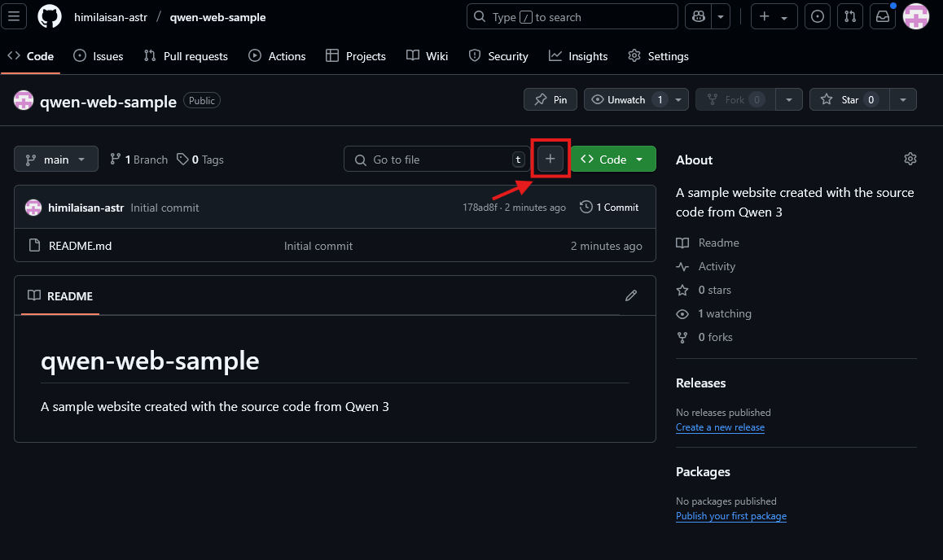Image resolution: width=943 pixels, height=560 pixels.
Task: Click Initial commit message in README.md row
Action: [318, 246]
